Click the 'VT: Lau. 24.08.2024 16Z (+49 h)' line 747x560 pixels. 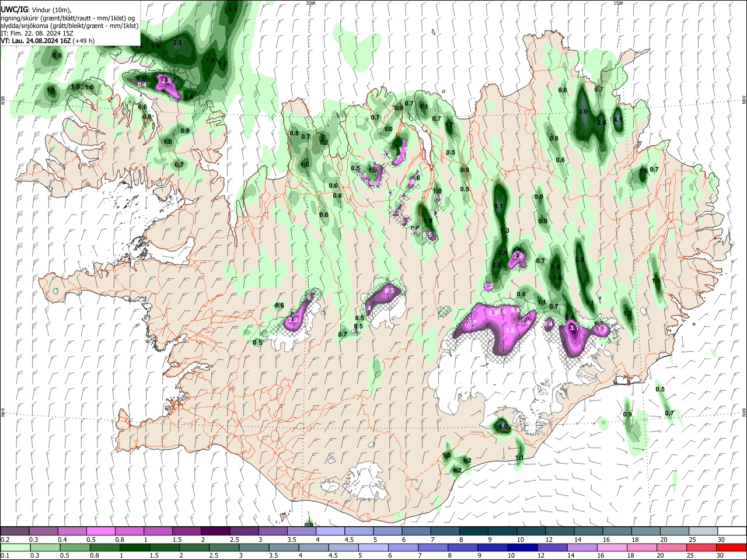(47, 41)
